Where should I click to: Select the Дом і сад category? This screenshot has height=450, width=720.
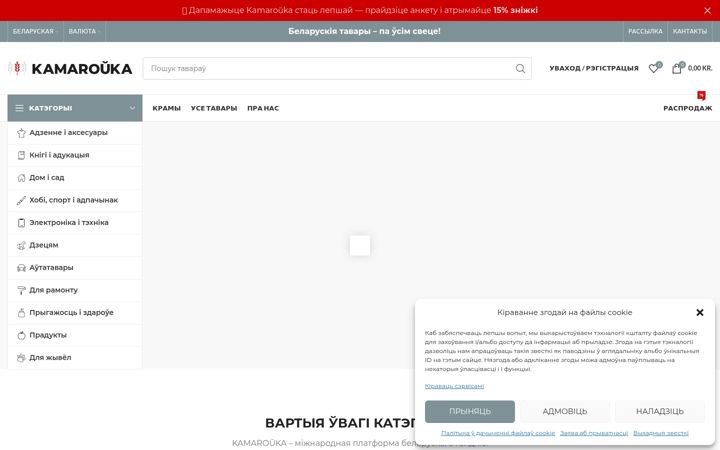tap(75, 178)
